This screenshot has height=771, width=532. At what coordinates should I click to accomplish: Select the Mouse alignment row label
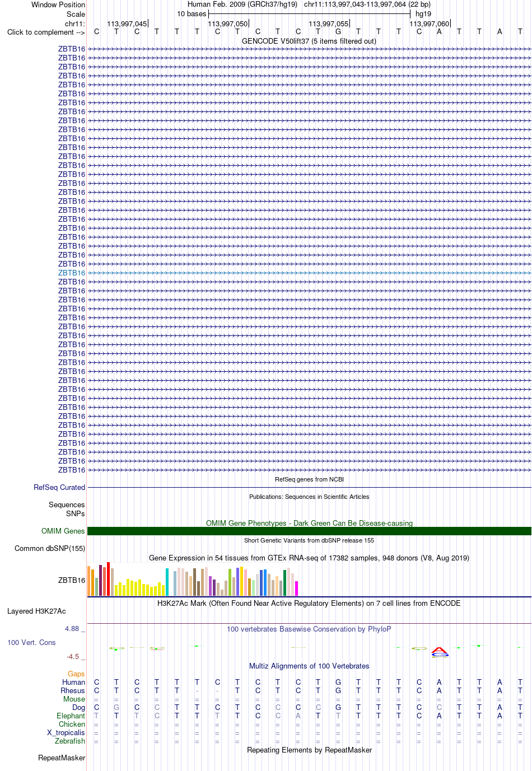pyautogui.click(x=74, y=699)
